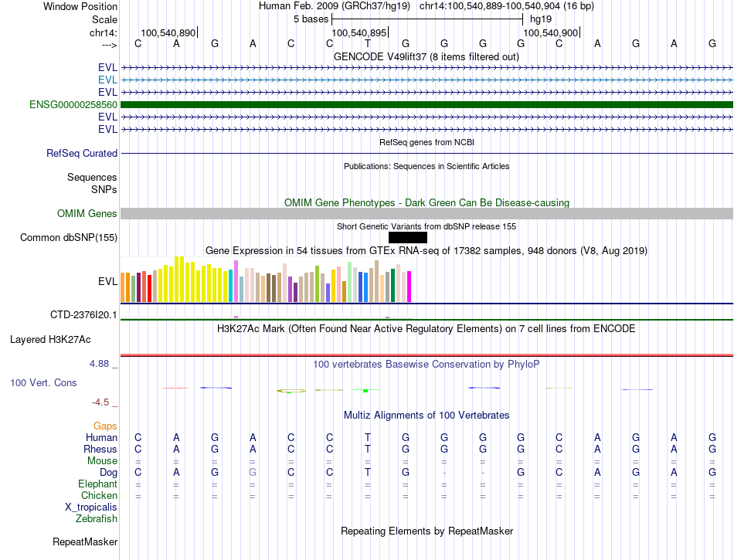The height and width of the screenshot is (560, 734).
Task: Click the black dbSNP variant block
Action: pos(408,238)
